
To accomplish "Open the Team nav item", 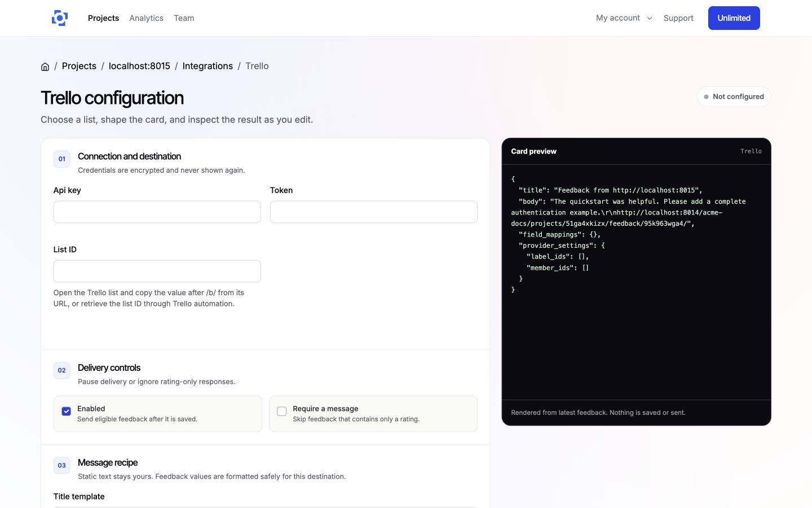I will point(184,18).
